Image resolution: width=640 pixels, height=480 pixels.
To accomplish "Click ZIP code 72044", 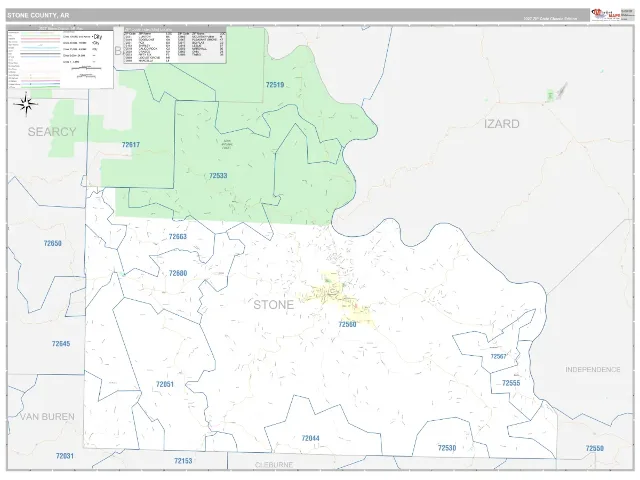I will pos(310,438).
